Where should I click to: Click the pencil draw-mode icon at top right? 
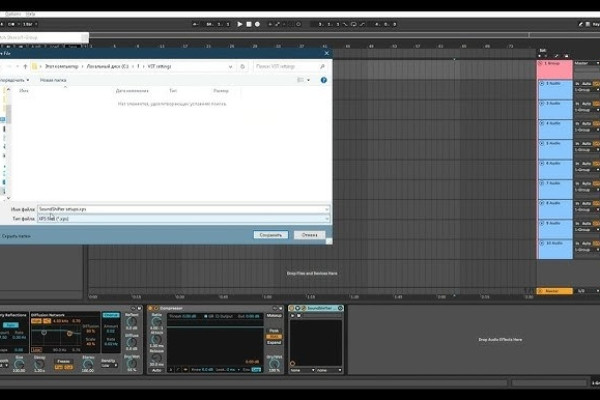point(580,24)
